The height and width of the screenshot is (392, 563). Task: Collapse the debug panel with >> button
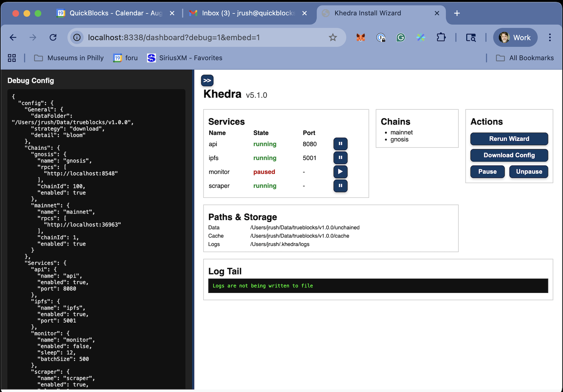[x=207, y=80]
